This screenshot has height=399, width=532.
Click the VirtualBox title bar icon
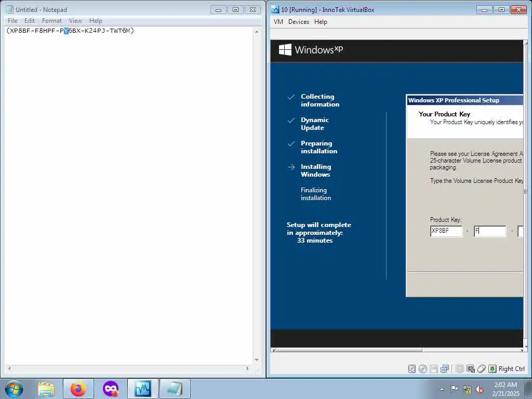pos(275,9)
